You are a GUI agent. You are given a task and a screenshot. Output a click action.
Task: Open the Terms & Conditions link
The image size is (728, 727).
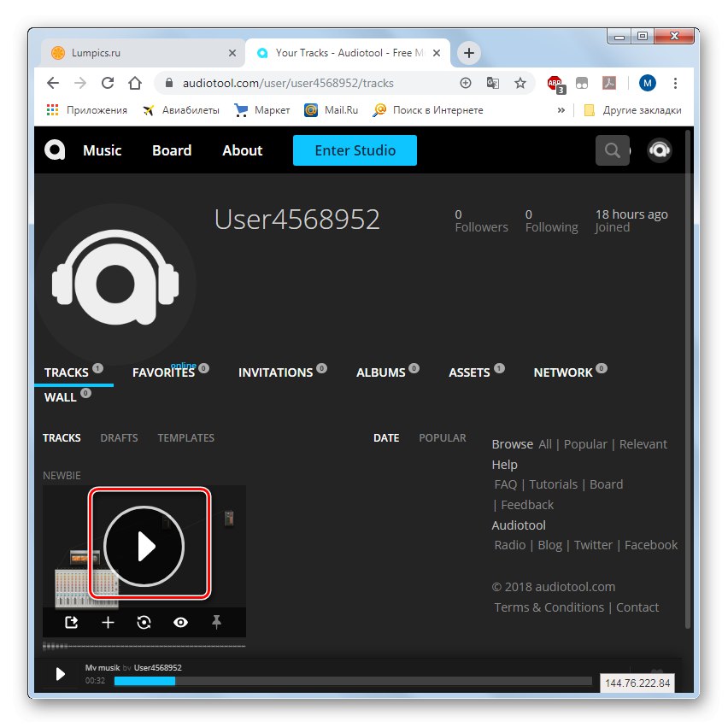pyautogui.click(x=549, y=607)
